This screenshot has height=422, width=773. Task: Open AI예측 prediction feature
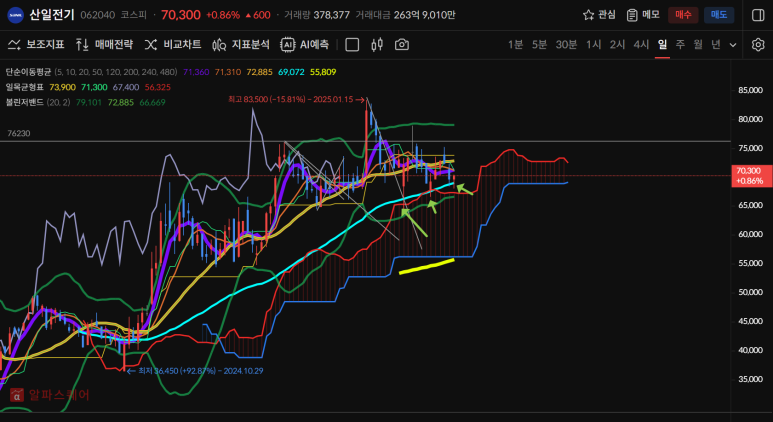[x=304, y=45]
